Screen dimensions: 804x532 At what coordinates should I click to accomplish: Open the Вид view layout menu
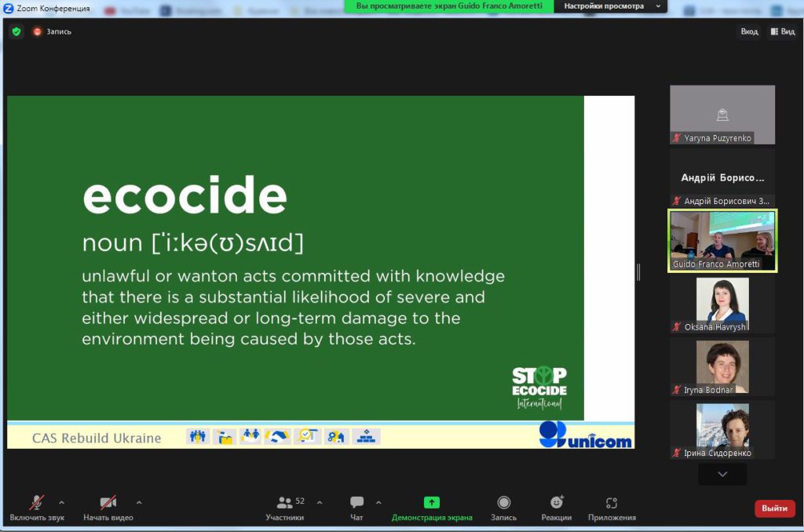[783, 31]
